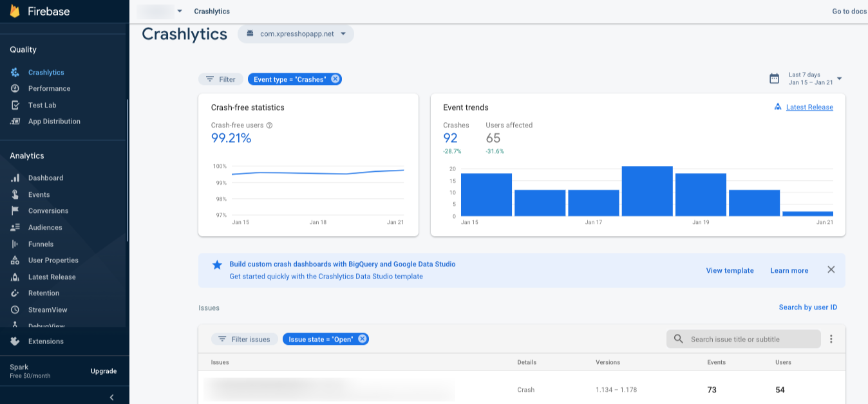This screenshot has width=868, height=404.
Task: Open Analytics Events
Action: pyautogui.click(x=39, y=195)
